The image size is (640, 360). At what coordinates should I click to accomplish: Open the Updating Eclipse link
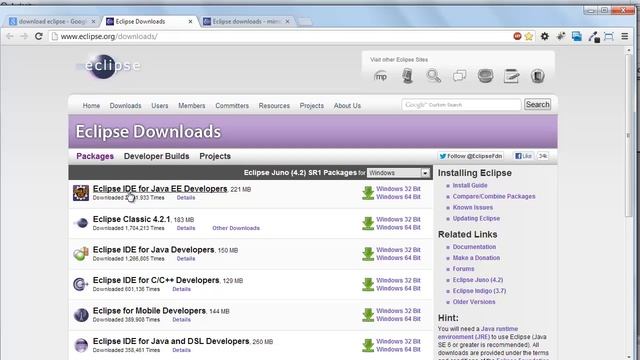tap(476, 218)
